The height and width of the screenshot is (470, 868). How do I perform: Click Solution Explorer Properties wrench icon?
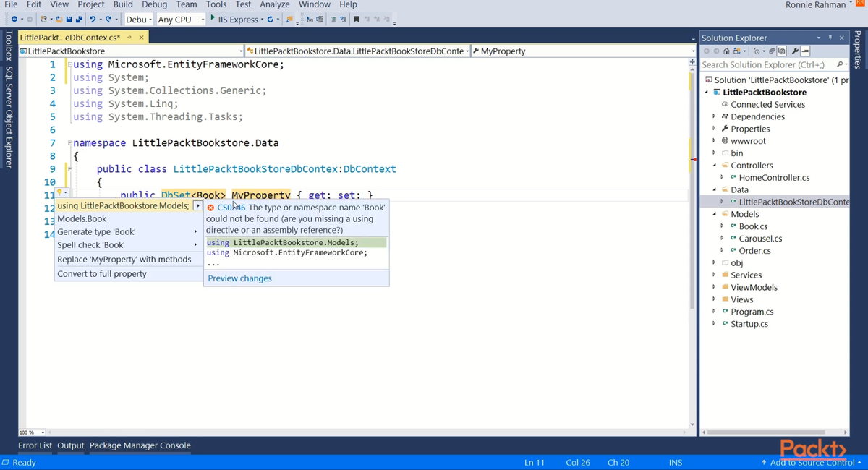[795, 51]
